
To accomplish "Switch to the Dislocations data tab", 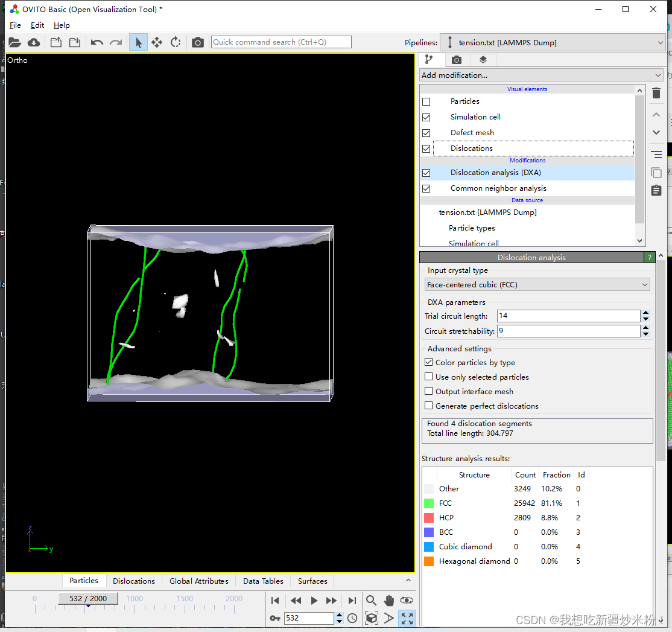I will [134, 581].
